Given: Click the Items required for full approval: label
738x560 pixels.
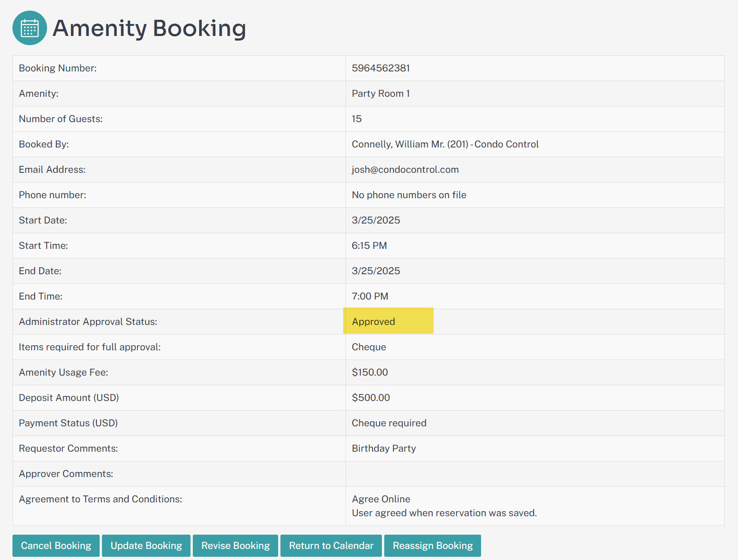Looking at the screenshot, I should [x=90, y=347].
